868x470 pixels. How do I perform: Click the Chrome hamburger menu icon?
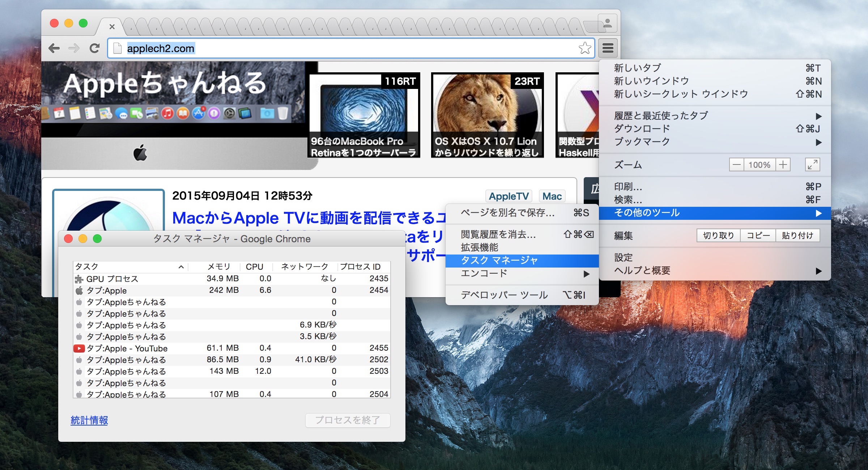click(x=608, y=48)
